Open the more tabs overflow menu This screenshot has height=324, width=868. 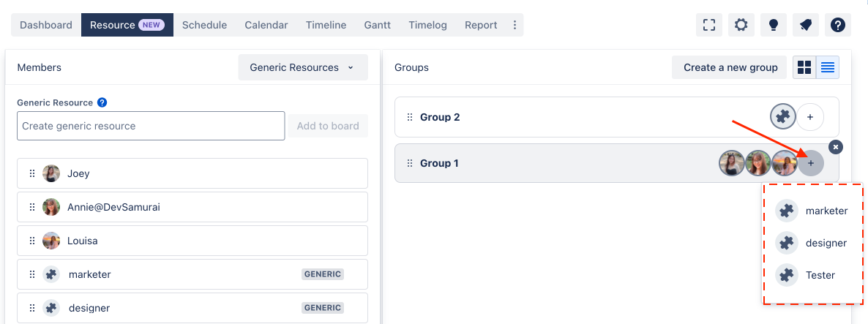[515, 25]
